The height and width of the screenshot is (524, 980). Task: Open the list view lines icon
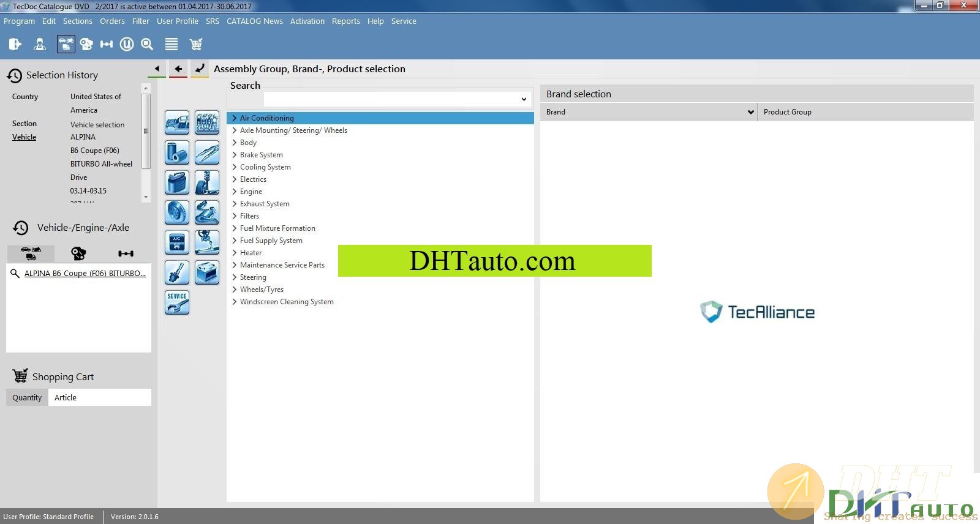click(x=171, y=44)
